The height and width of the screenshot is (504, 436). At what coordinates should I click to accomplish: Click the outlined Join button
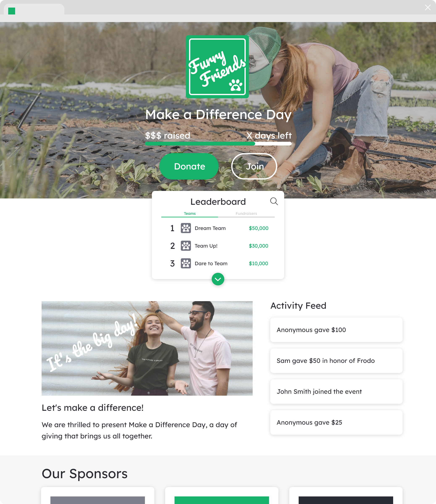coord(254,166)
